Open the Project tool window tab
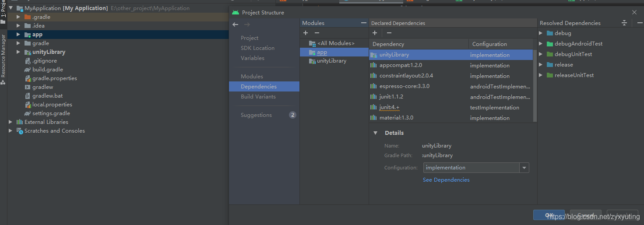The width and height of the screenshot is (644, 225). (3, 12)
